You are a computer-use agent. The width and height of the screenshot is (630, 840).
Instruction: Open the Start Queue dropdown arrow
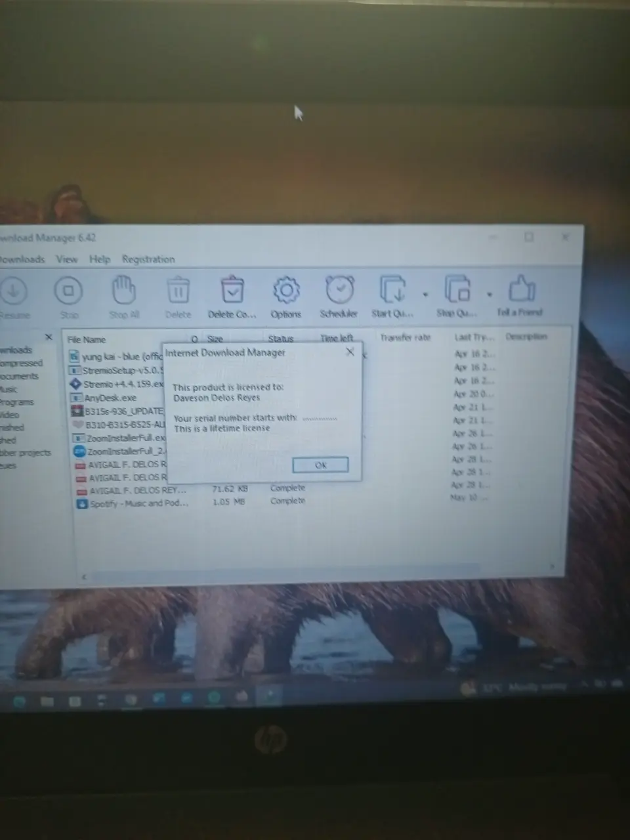pyautogui.click(x=425, y=295)
